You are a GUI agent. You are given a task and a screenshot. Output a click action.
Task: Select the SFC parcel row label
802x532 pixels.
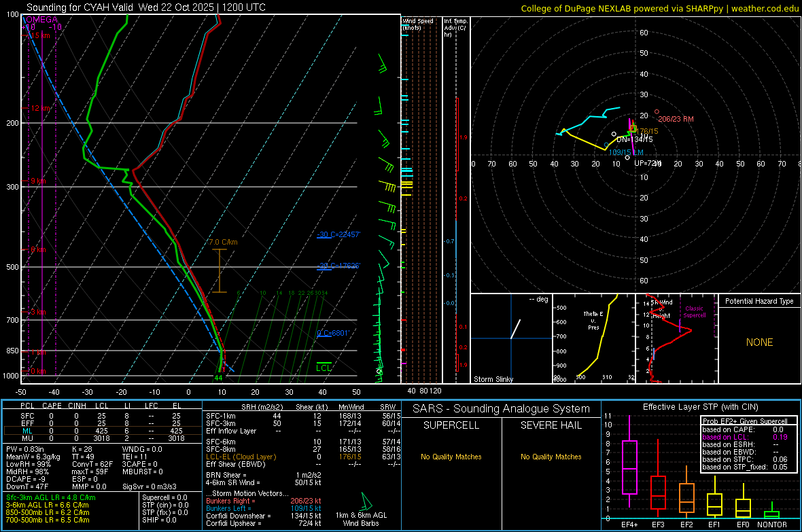27,416
